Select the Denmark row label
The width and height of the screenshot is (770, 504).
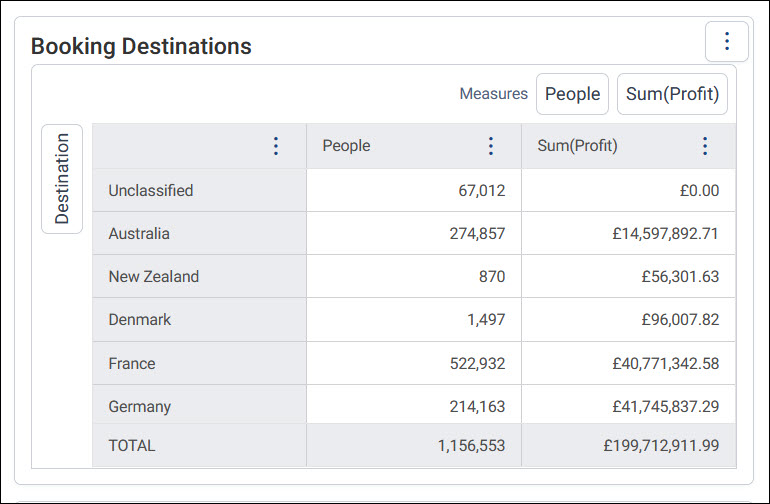139,320
